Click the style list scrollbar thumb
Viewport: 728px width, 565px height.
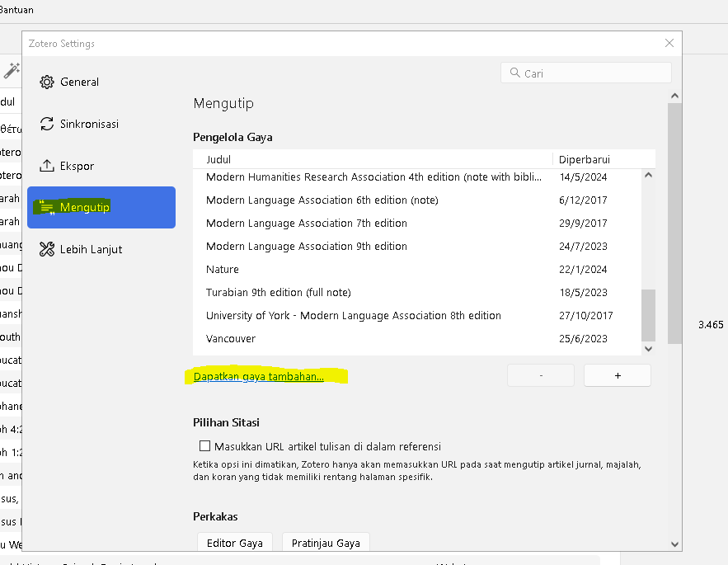(649, 315)
